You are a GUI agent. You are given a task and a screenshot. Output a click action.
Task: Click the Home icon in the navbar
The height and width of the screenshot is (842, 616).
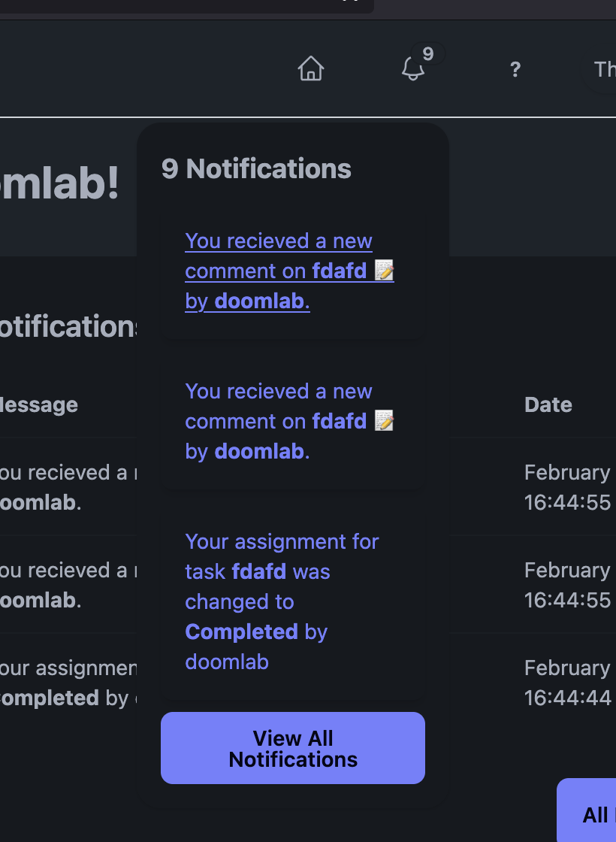[310, 69]
